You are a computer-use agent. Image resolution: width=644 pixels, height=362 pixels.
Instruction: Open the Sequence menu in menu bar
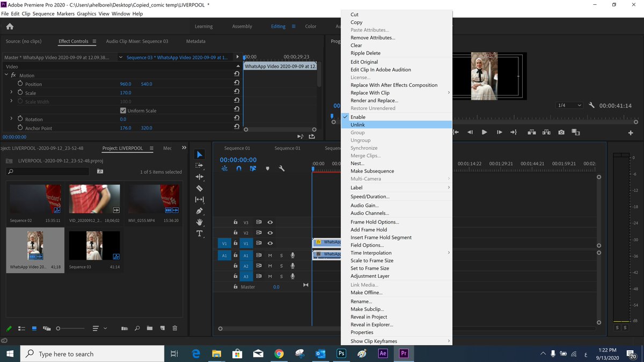(43, 13)
